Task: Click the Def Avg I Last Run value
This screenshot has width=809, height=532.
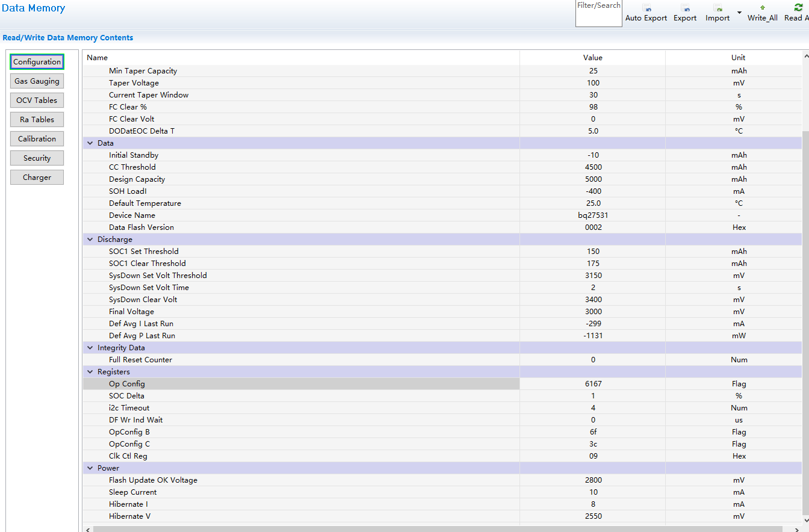Action: click(593, 324)
